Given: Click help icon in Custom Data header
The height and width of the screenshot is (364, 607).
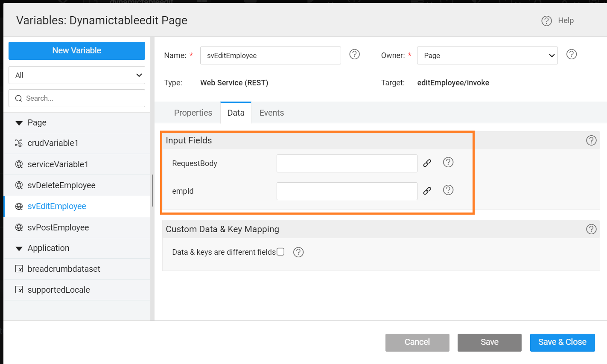Looking at the screenshot, I should [x=591, y=229].
